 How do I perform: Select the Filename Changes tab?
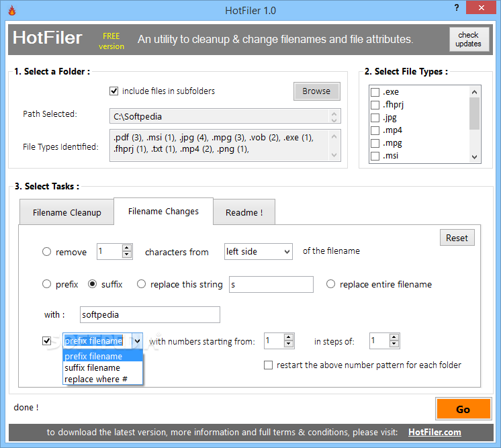pos(163,211)
